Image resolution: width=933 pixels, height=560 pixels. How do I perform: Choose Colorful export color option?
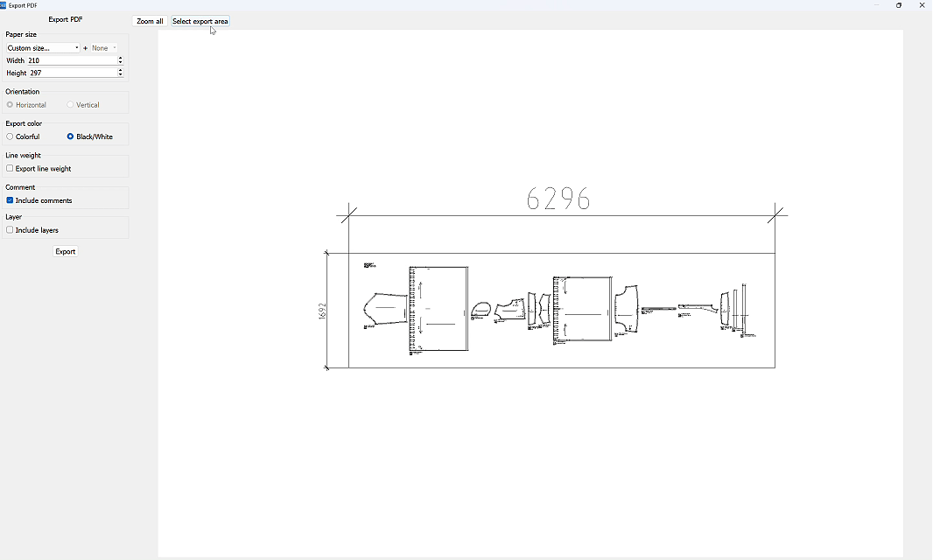pos(11,136)
